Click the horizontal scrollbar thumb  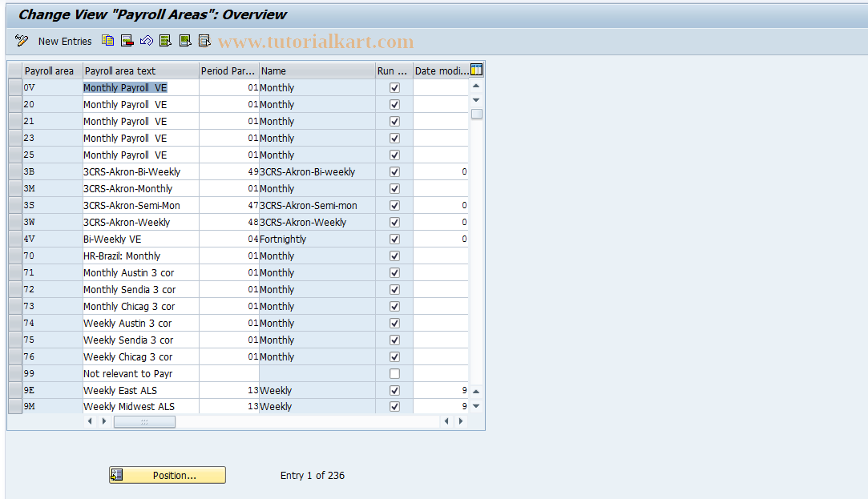tap(144, 421)
